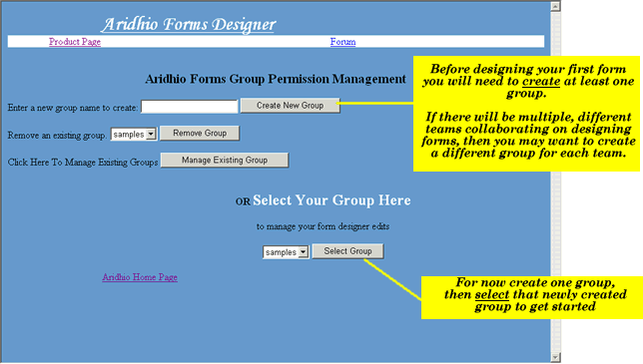This screenshot has height=364, width=643.
Task: Click the yellow 'select that newly created group' callout
Action: coord(532,297)
